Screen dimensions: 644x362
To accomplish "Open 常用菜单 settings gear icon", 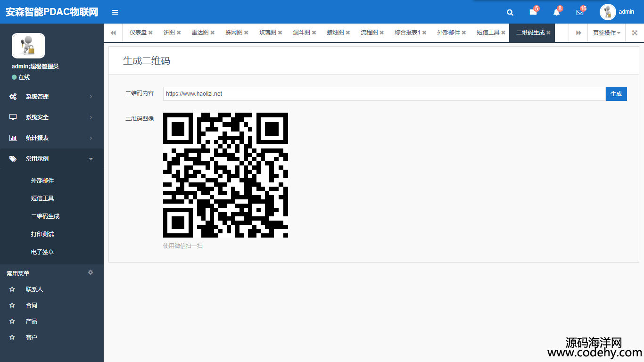I will pos(91,272).
